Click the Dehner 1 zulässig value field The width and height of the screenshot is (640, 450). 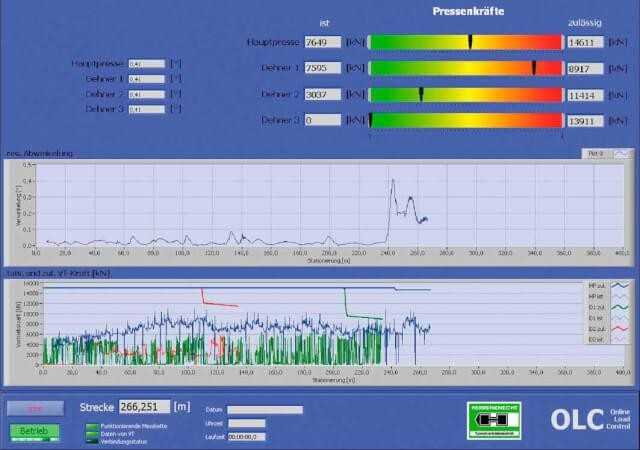point(584,68)
